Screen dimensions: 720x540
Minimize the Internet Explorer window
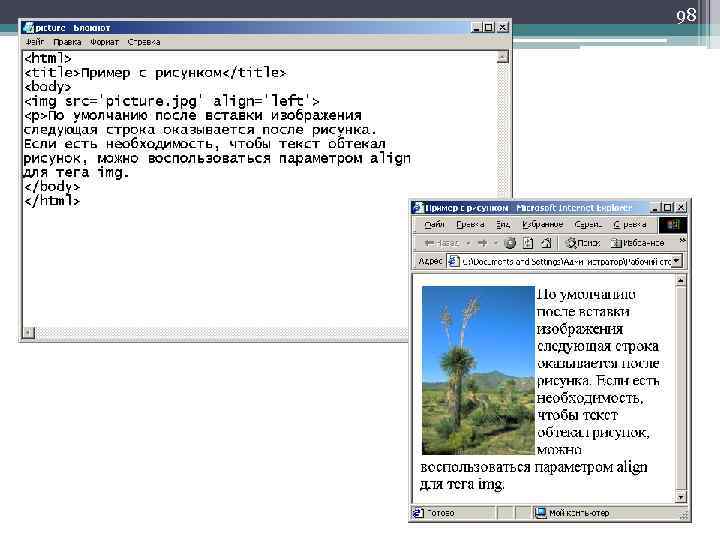click(656, 208)
